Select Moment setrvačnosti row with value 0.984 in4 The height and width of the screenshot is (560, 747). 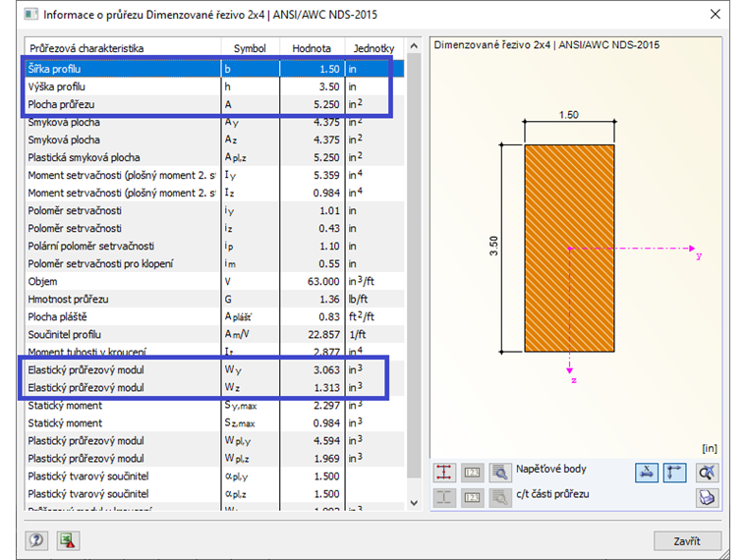click(214, 193)
